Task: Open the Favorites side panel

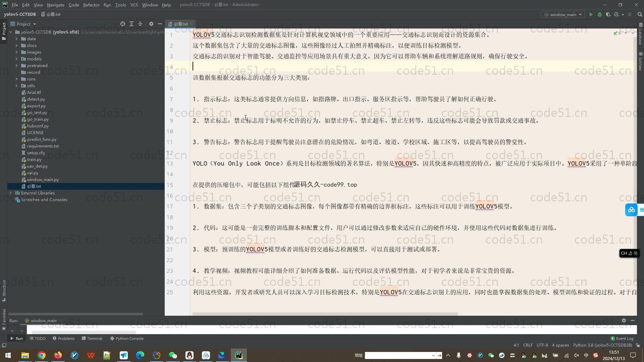Action: pos(4,319)
